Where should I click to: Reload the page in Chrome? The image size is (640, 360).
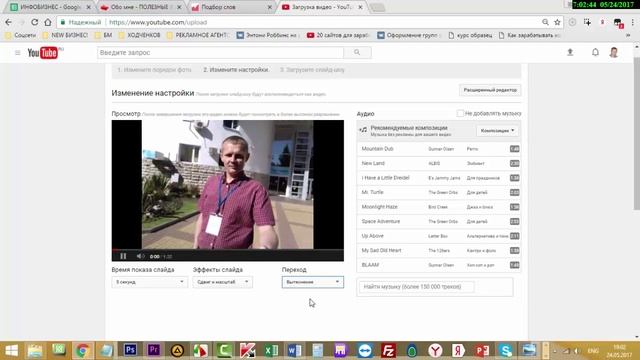[35, 22]
